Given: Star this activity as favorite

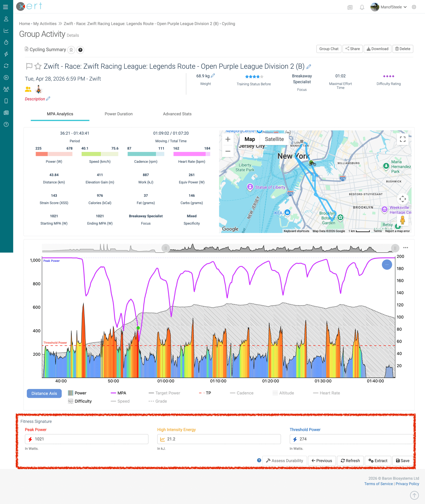Looking at the screenshot, I should tap(38, 66).
